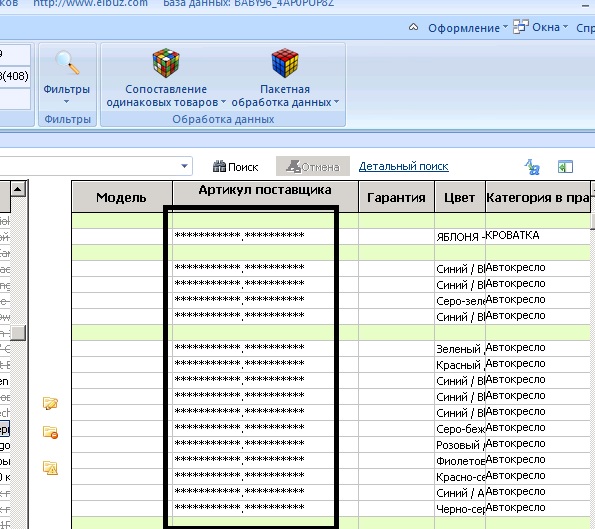Open the search field combo box arrow

click(184, 166)
